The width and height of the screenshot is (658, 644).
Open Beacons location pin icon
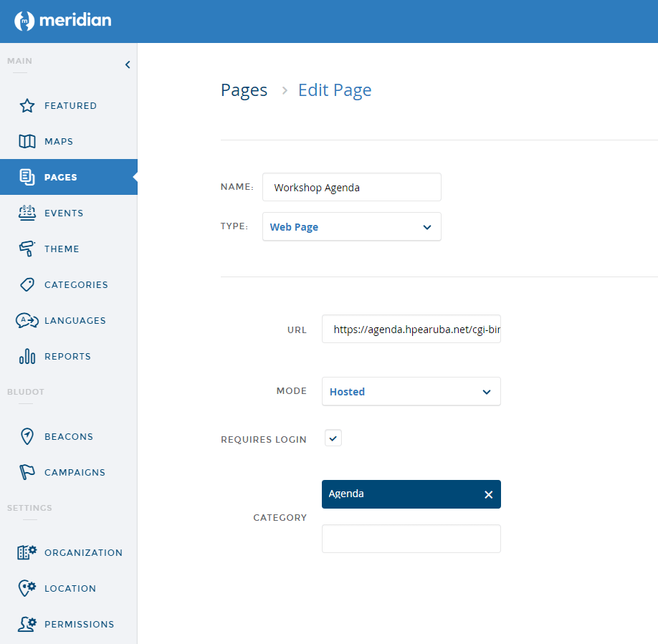27,436
